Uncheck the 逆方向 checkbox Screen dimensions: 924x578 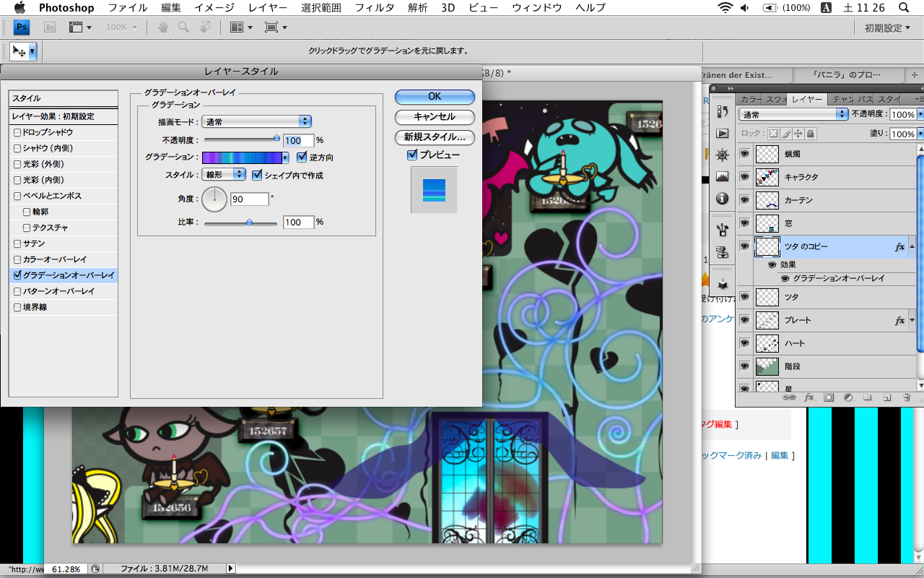[x=302, y=157]
